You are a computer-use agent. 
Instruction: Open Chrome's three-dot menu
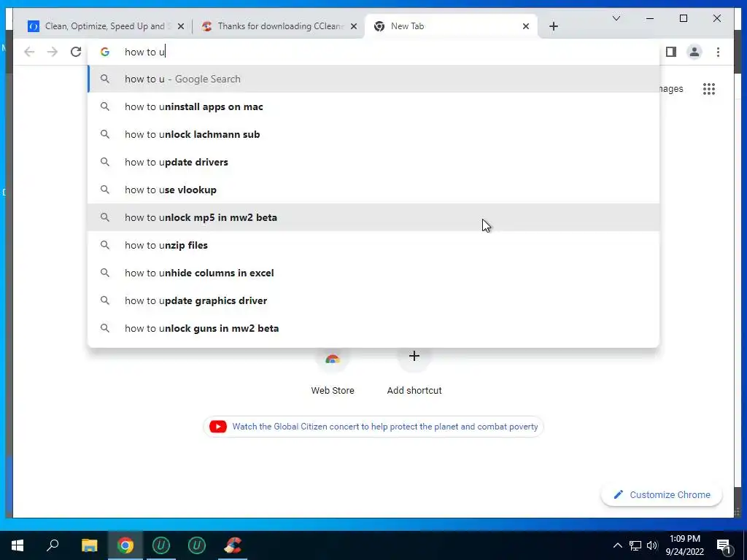click(718, 52)
